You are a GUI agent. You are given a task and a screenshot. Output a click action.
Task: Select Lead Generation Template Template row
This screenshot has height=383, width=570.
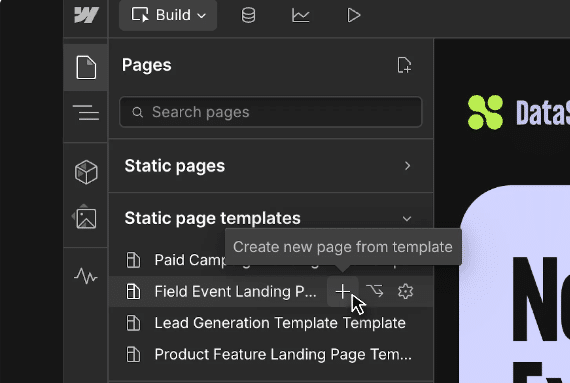(x=271, y=323)
